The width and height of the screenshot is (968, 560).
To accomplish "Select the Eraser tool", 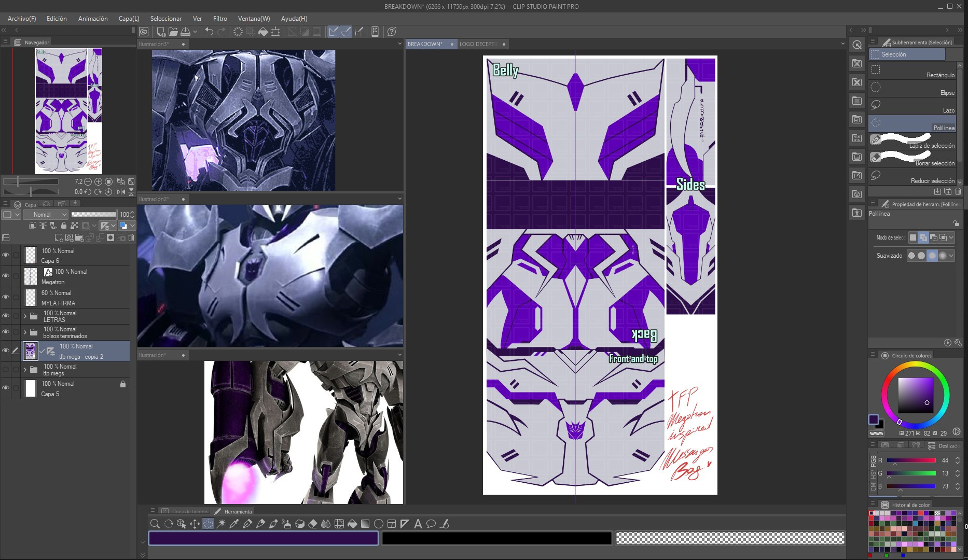I will pos(313,524).
